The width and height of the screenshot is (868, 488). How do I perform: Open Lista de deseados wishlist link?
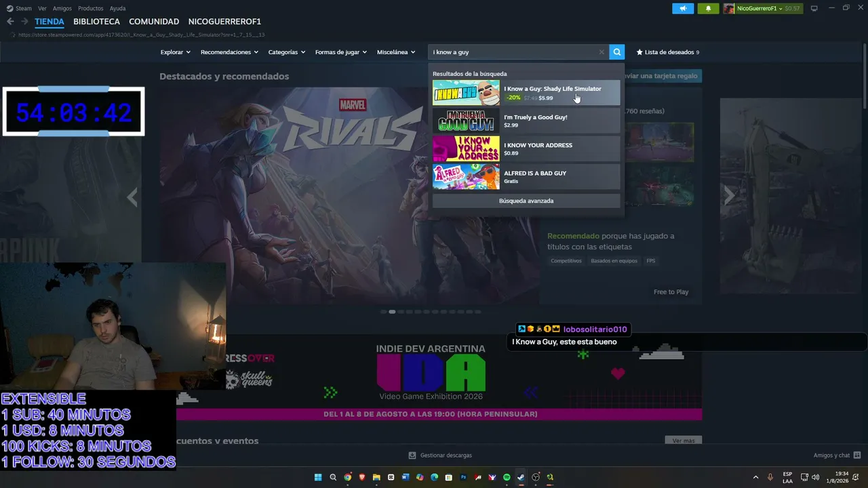point(667,52)
